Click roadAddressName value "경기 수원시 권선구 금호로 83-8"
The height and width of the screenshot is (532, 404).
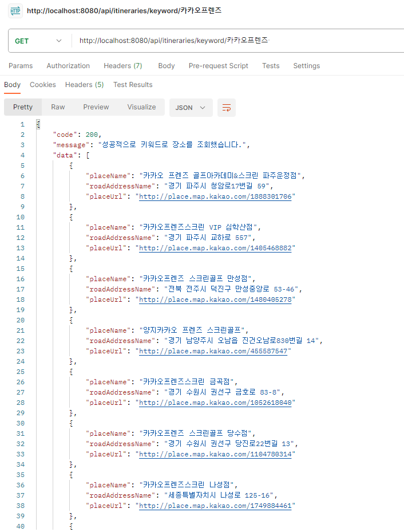coord(222,392)
